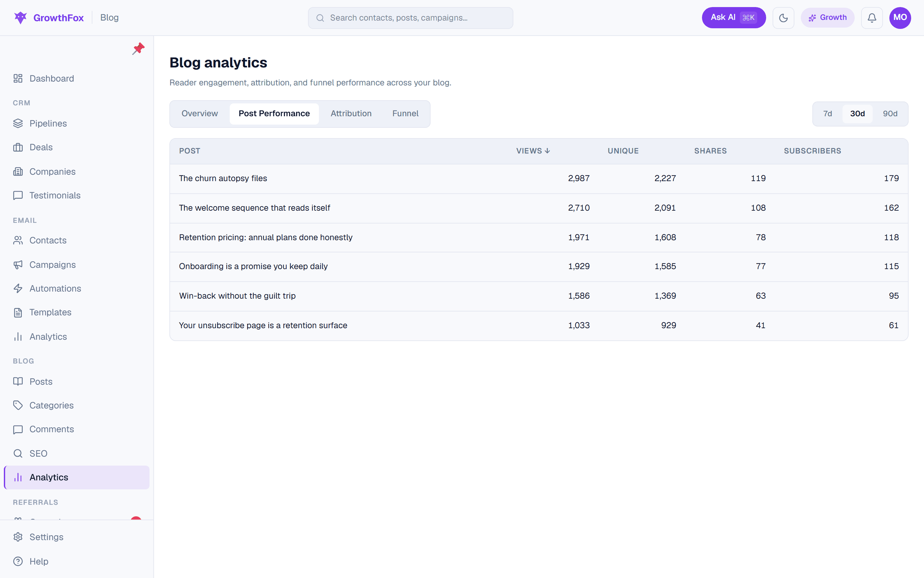924x578 pixels.
Task: Click the search contacts, posts, campaigns field
Action: 410,18
